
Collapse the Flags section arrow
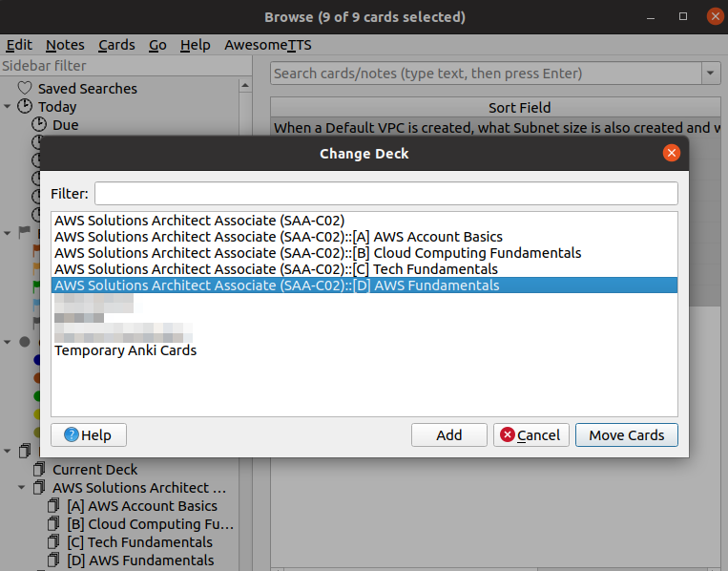pos(7,233)
